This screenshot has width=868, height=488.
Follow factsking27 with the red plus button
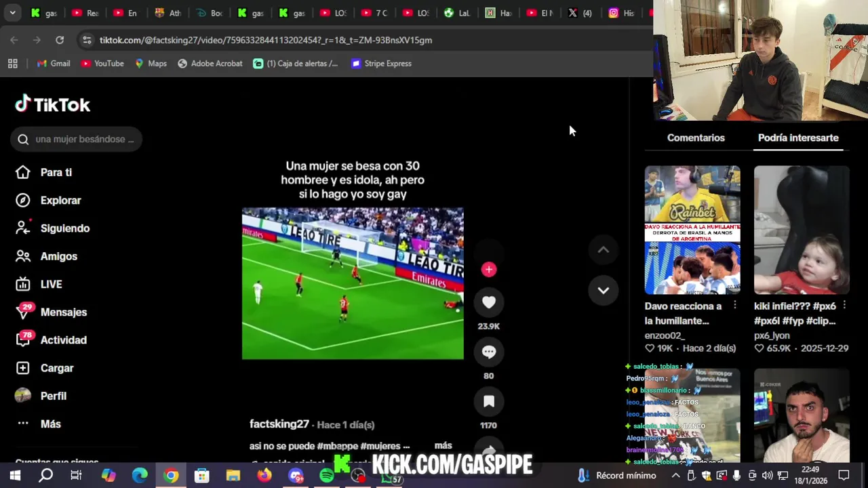489,269
